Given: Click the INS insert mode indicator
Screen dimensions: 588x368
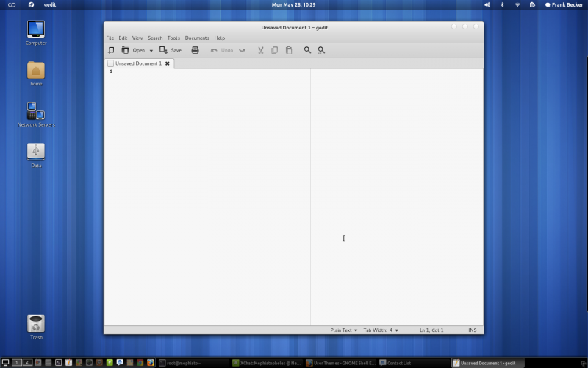Looking at the screenshot, I should point(472,330).
